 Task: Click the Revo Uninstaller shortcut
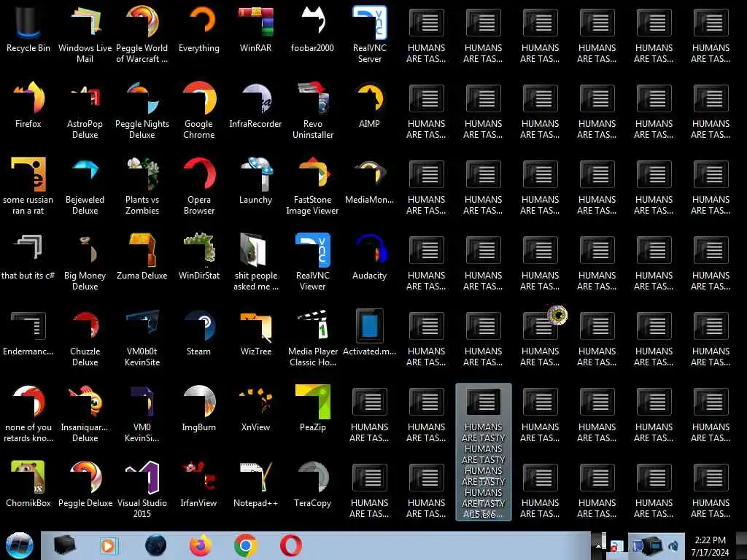point(312,110)
